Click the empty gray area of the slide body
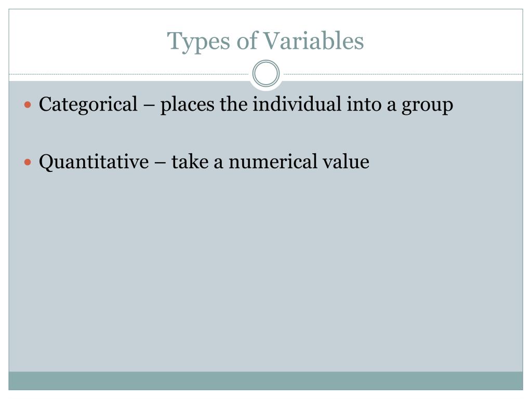 point(265,271)
